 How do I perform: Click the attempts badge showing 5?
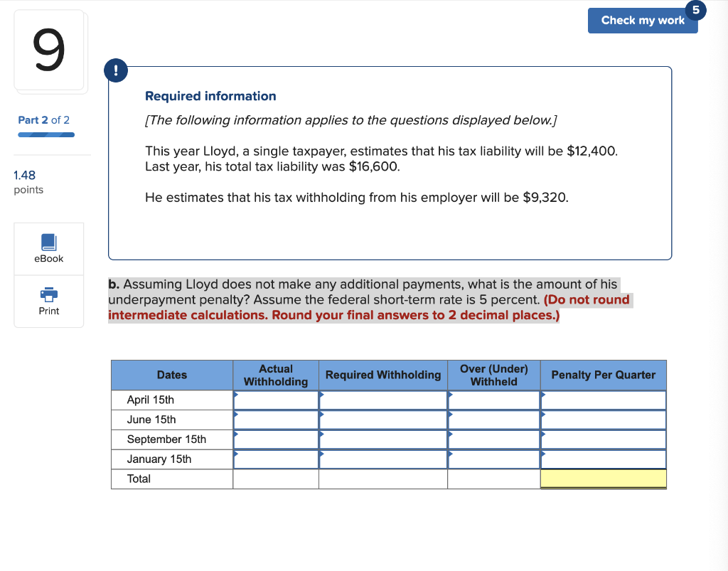(x=695, y=10)
